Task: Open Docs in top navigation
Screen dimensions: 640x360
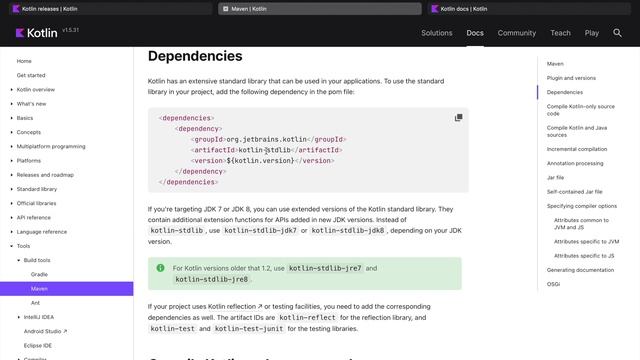Action: tap(475, 33)
